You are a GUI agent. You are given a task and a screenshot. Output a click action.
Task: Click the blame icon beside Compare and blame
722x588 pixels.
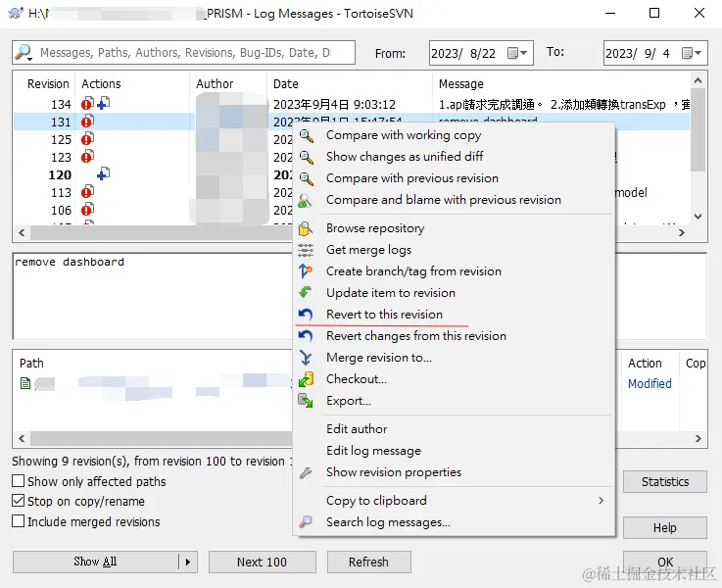pyautogui.click(x=305, y=200)
